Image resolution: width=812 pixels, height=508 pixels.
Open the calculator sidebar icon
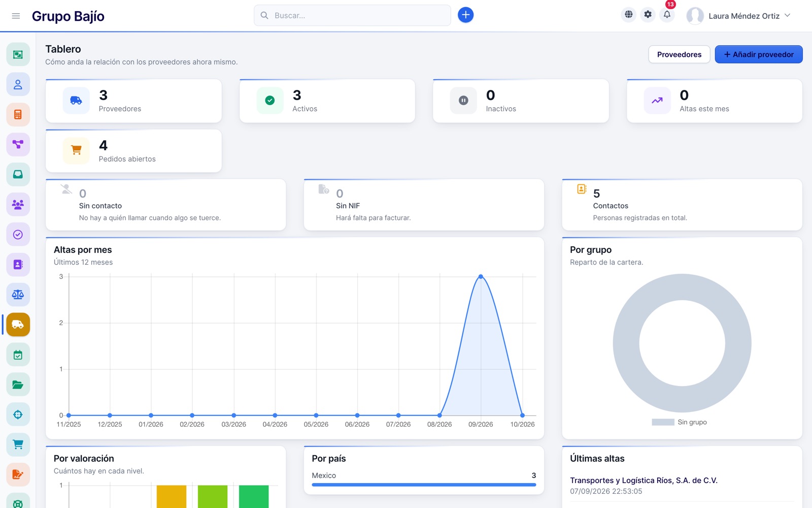[x=18, y=114]
